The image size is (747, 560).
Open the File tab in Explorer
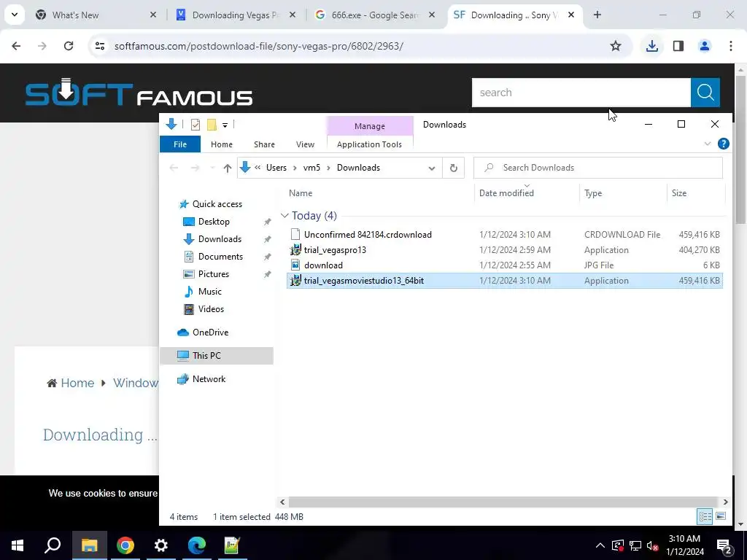click(x=180, y=144)
